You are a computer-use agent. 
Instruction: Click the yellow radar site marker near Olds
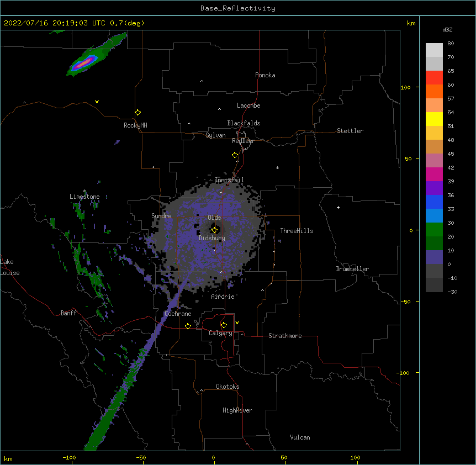click(214, 230)
